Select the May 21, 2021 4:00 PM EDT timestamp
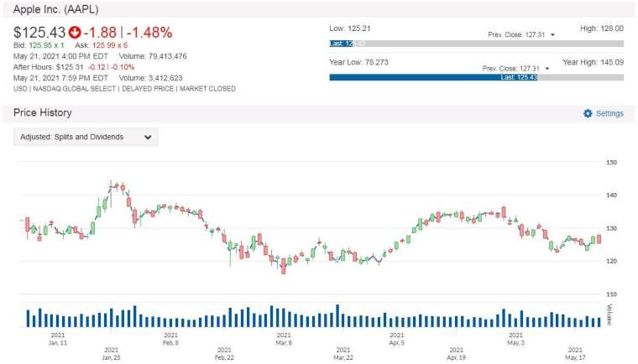This screenshot has width=638, height=364. pyautogui.click(x=60, y=56)
